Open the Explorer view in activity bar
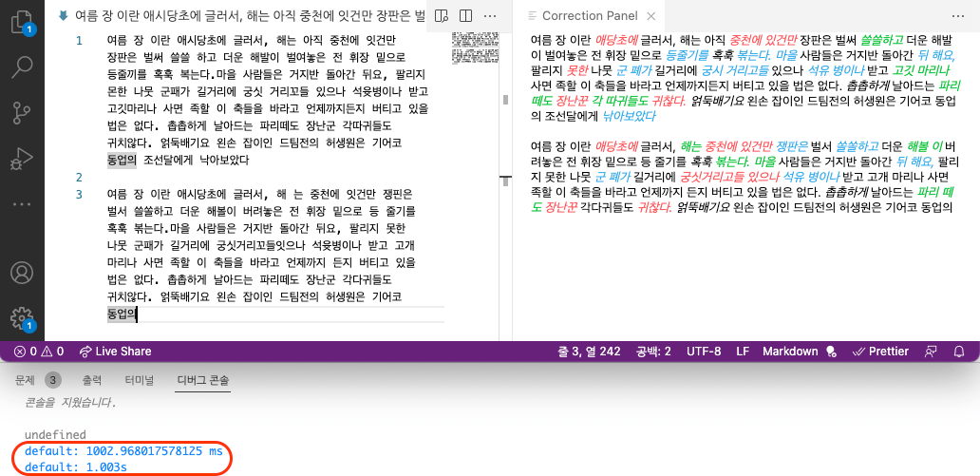Viewport: 980px width, 476px height. [22, 21]
